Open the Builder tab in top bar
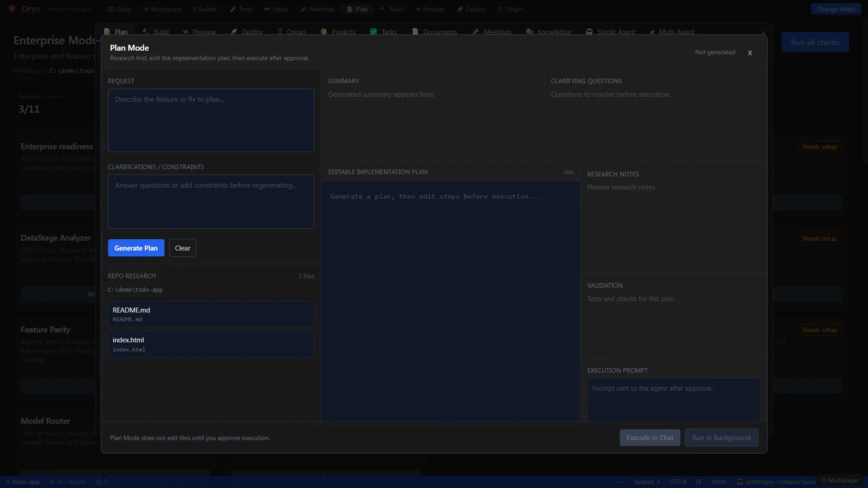868x488 pixels. (x=205, y=9)
